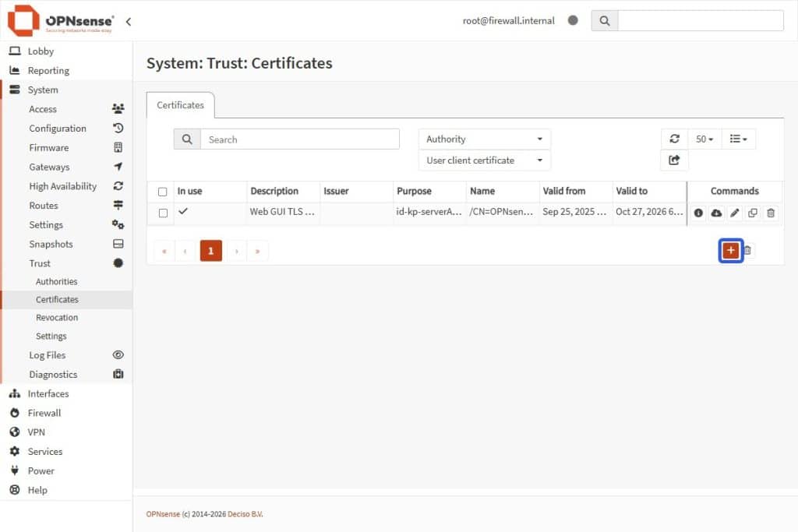Open the User client certificate dropdown
798x532 pixels.
point(484,160)
